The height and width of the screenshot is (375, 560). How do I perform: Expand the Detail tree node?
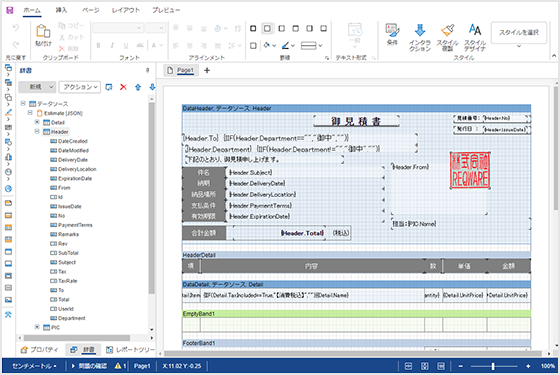coord(37,122)
